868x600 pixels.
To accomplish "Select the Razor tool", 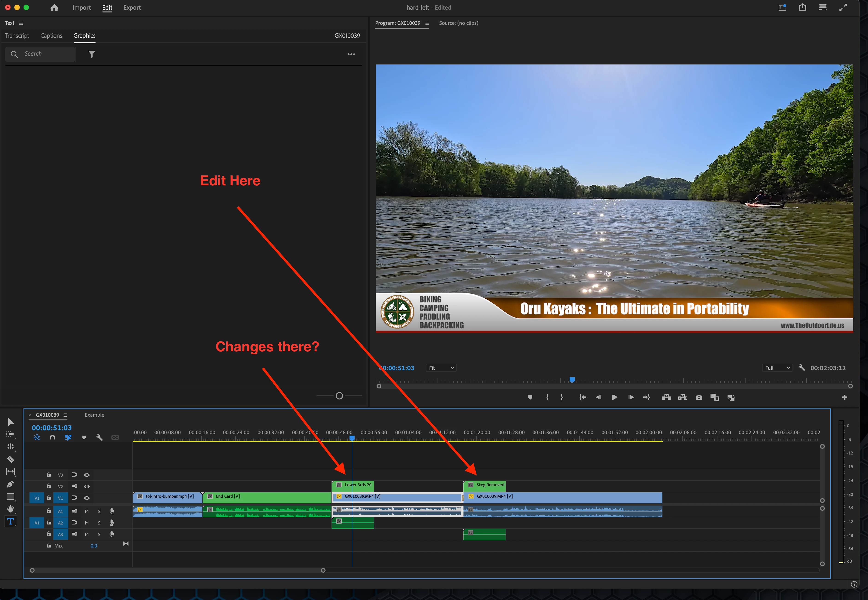I will (11, 459).
